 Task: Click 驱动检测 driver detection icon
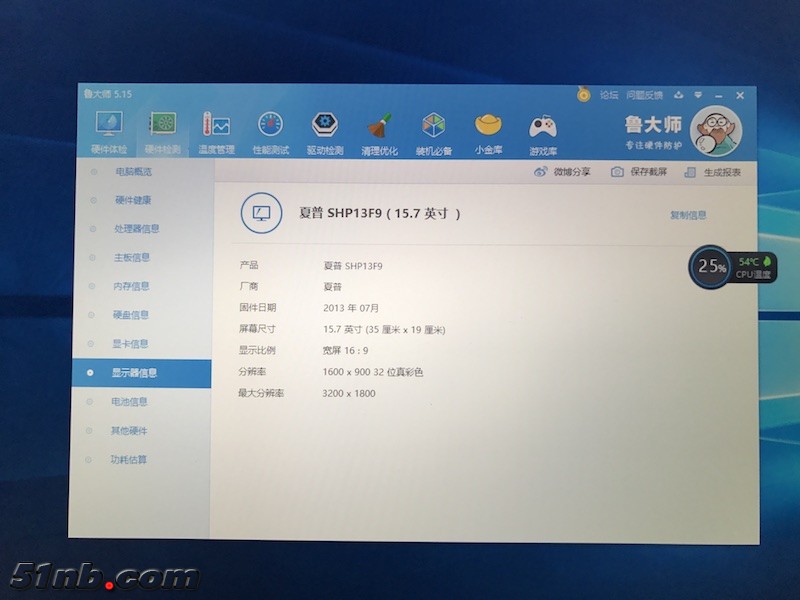coord(325,126)
